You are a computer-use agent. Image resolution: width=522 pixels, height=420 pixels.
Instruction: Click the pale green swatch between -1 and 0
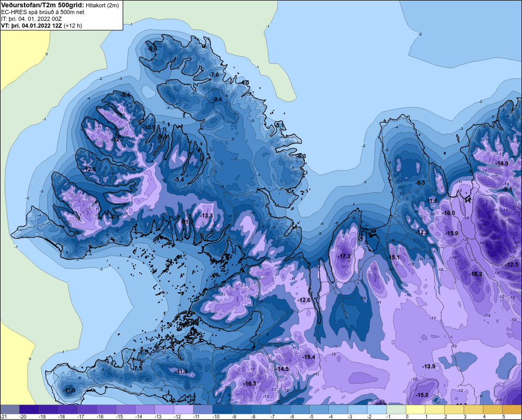pos(396,410)
